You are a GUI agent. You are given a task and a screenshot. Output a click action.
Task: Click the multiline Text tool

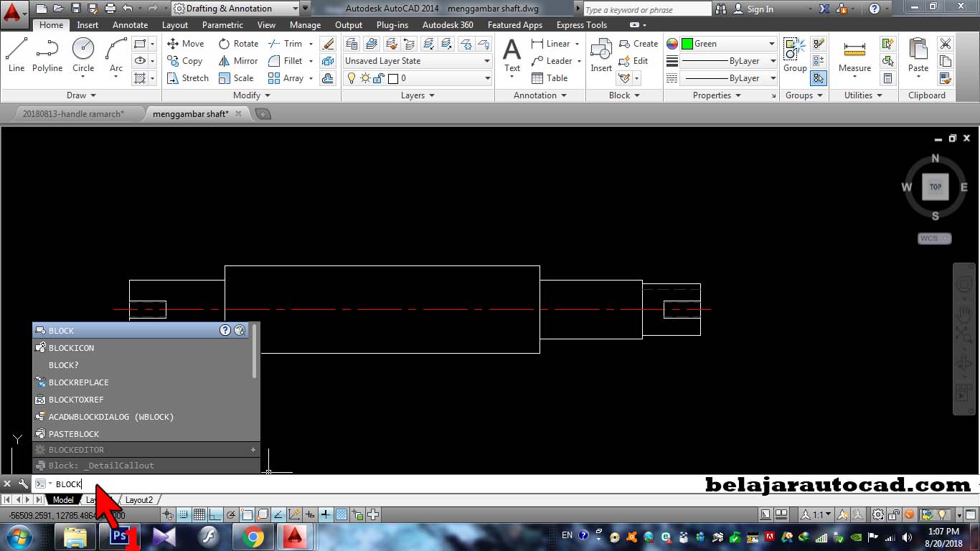[512, 54]
